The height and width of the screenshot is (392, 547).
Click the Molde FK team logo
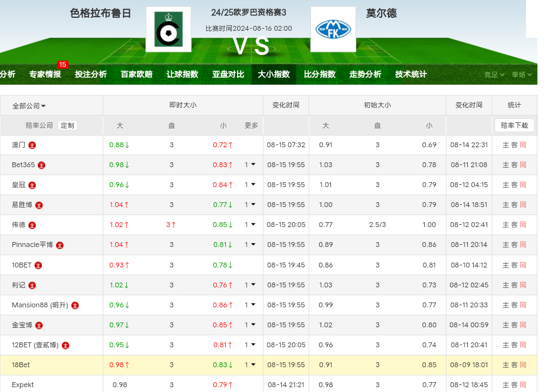pos(333,29)
